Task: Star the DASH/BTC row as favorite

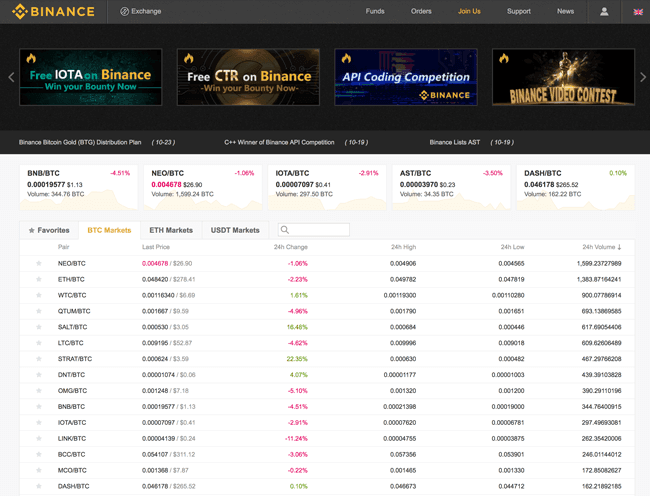Action: [x=39, y=486]
